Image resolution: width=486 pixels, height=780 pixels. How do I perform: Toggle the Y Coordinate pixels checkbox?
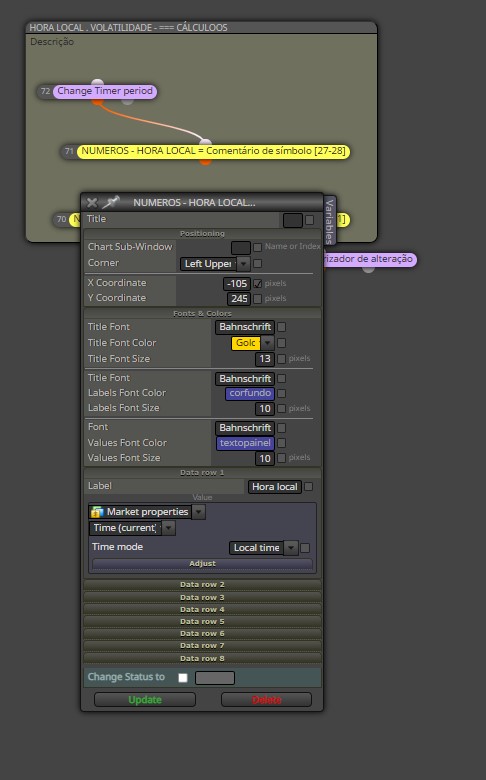coord(258,299)
